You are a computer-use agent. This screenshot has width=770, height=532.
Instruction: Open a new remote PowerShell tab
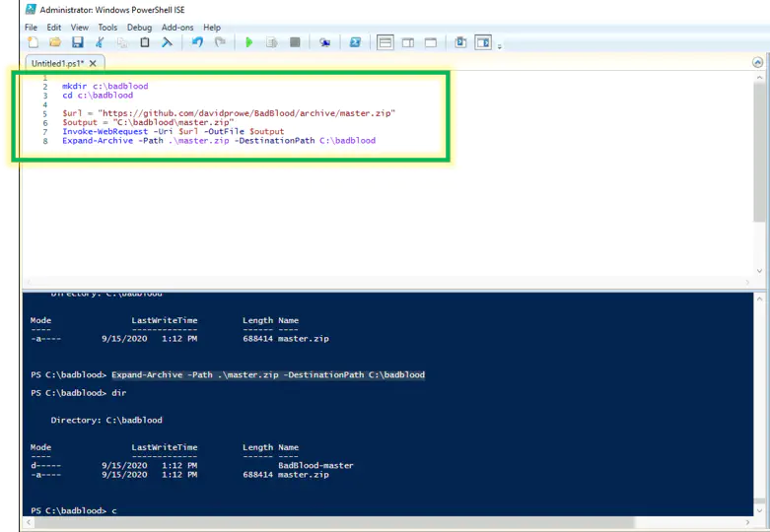pos(324,42)
